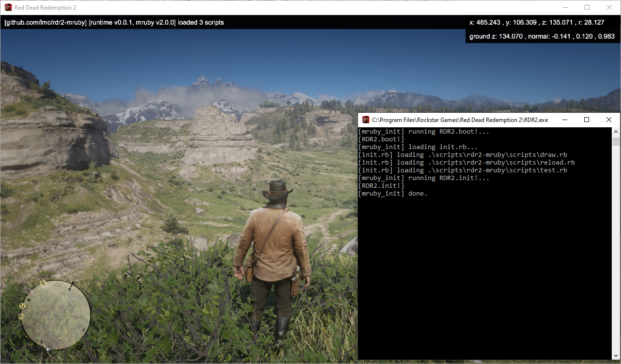
Task: Click the 'runtime v0.0.1, mruby v2.0.0' text
Action: click(x=132, y=22)
